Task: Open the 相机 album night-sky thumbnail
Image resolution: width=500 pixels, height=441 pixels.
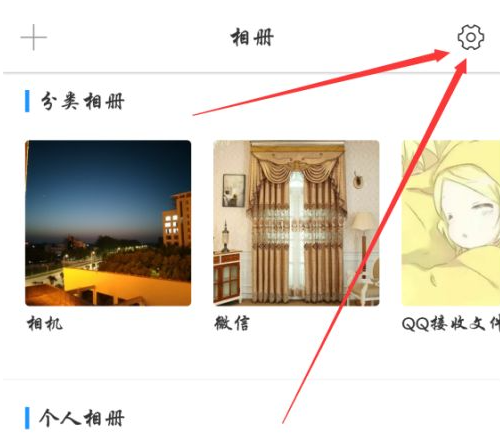Action: click(108, 223)
